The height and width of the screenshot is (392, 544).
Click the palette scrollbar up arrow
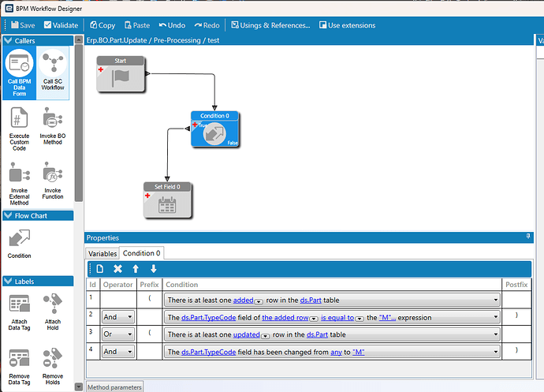click(79, 39)
